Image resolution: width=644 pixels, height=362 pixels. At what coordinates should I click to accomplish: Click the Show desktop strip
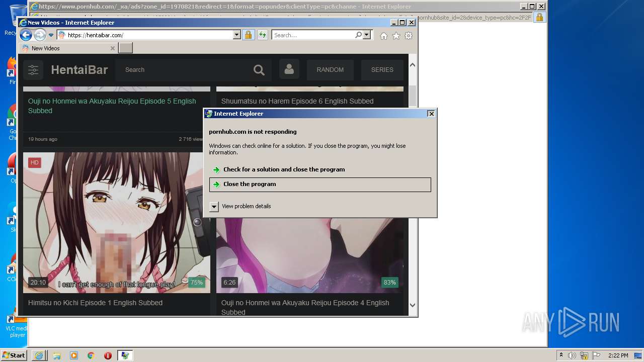point(639,355)
